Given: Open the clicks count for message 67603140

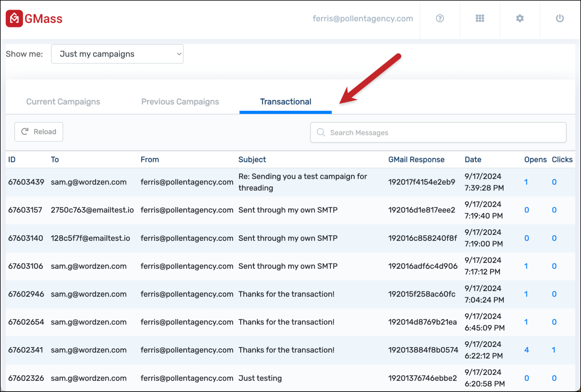Looking at the screenshot, I should pos(554,238).
